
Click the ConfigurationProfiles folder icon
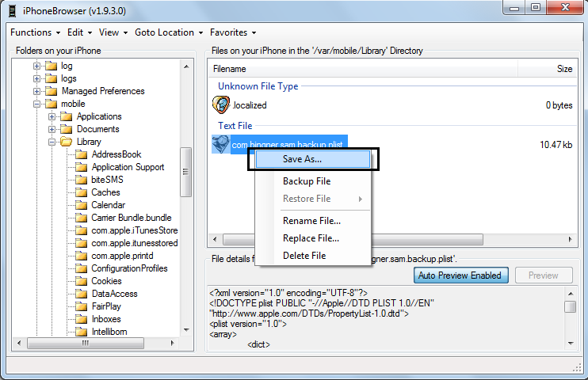(x=81, y=268)
